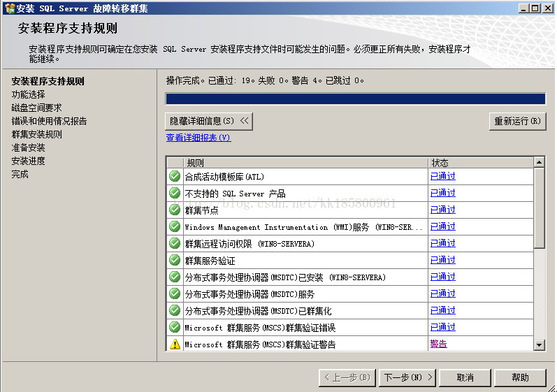Select row text 合成活动模板库(ATL)

click(224, 177)
